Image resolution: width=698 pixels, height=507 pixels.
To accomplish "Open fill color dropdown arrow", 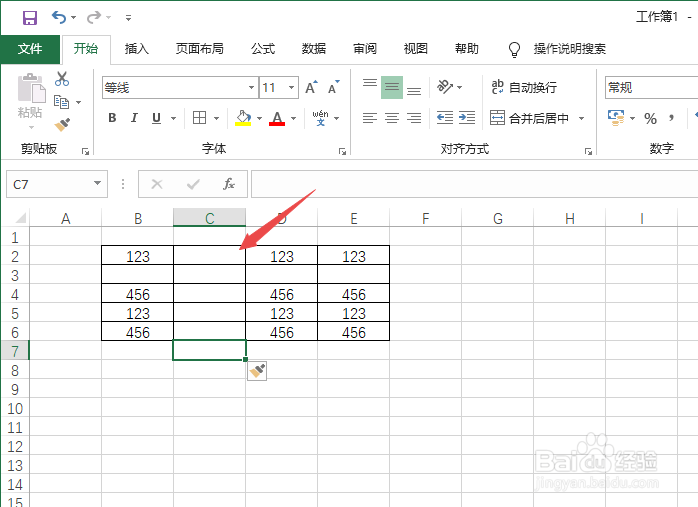I will pyautogui.click(x=259, y=118).
